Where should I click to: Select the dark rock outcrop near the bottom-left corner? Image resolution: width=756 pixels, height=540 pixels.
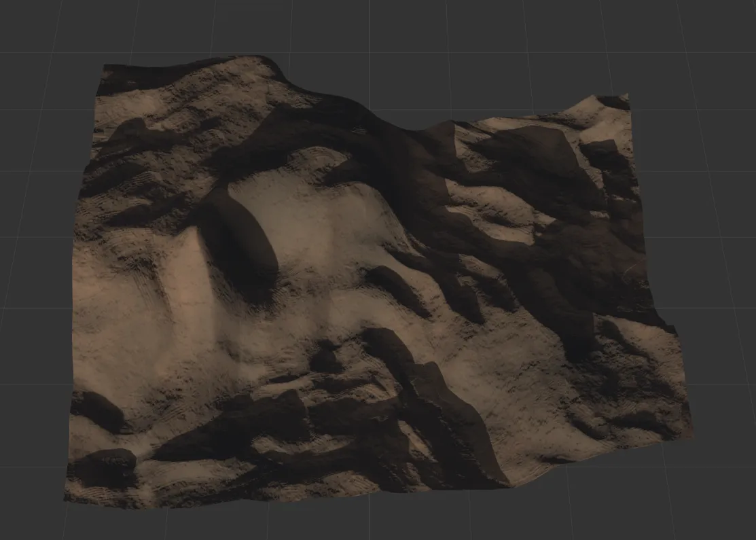[105, 467]
